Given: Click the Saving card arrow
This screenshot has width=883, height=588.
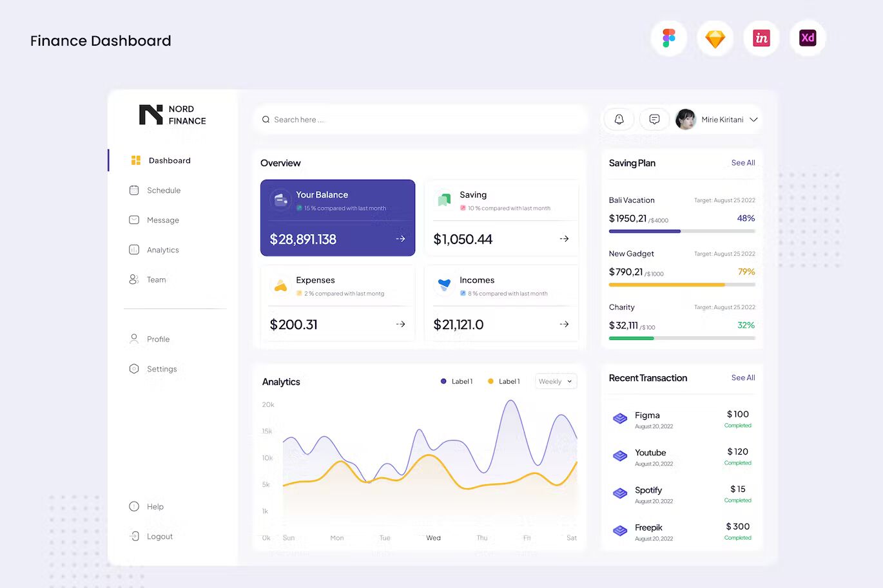Looking at the screenshot, I should click(564, 239).
